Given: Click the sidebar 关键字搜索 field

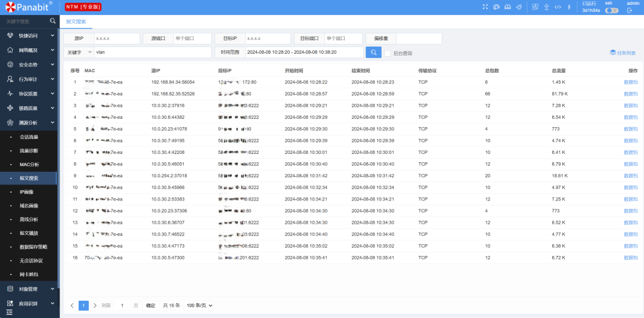Looking at the screenshot, I should coord(26,21).
